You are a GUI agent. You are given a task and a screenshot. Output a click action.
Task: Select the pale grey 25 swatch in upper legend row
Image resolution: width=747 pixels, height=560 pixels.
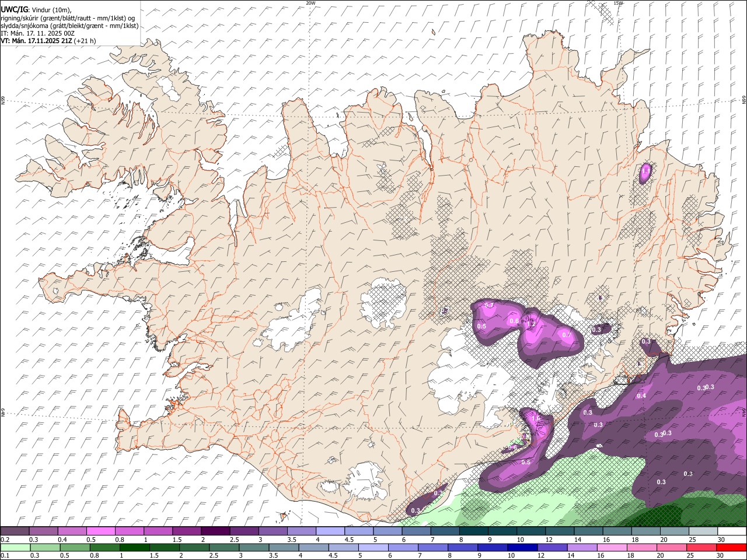point(703,531)
